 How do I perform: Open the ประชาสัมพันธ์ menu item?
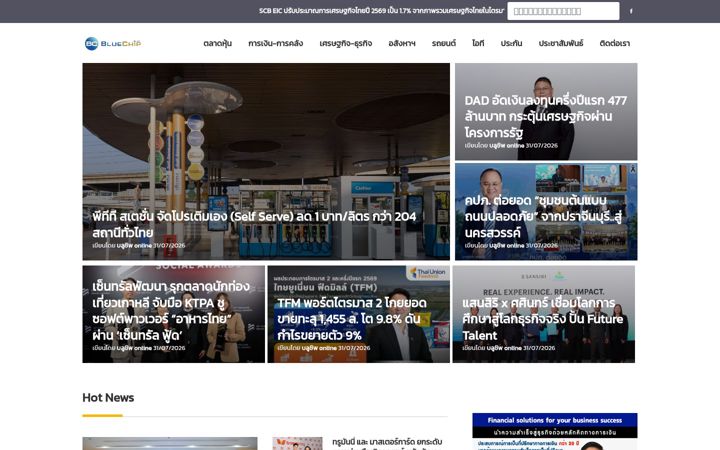(x=561, y=44)
